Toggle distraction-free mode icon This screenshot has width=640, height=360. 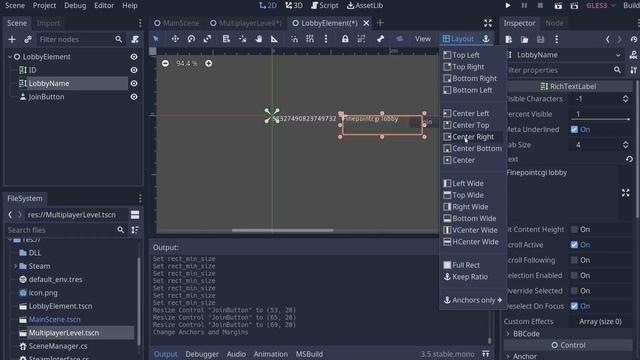[x=488, y=23]
